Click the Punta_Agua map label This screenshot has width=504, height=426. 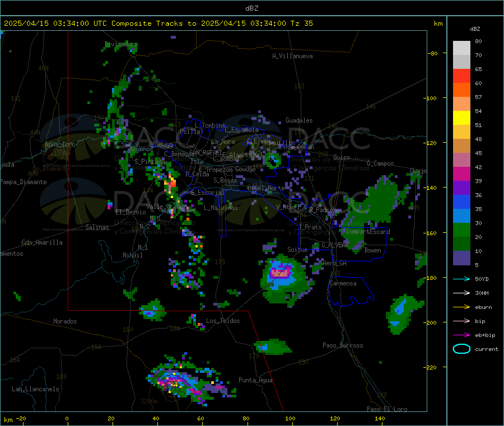click(255, 381)
